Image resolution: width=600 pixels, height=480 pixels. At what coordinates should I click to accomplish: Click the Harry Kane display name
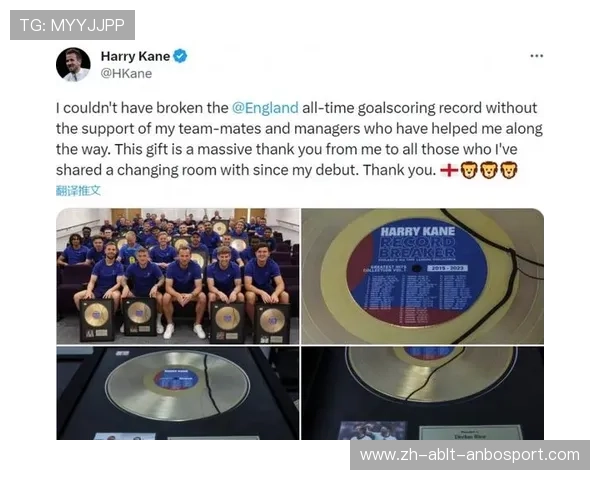pos(135,56)
